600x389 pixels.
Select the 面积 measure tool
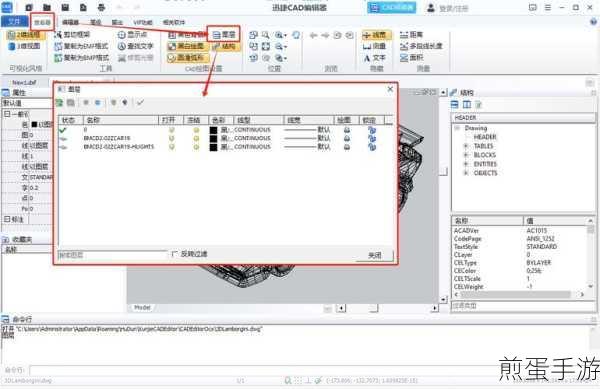click(411, 58)
